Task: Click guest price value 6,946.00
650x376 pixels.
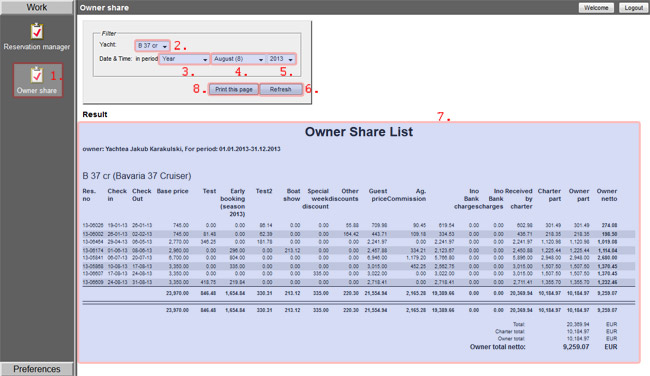Action: [377, 258]
